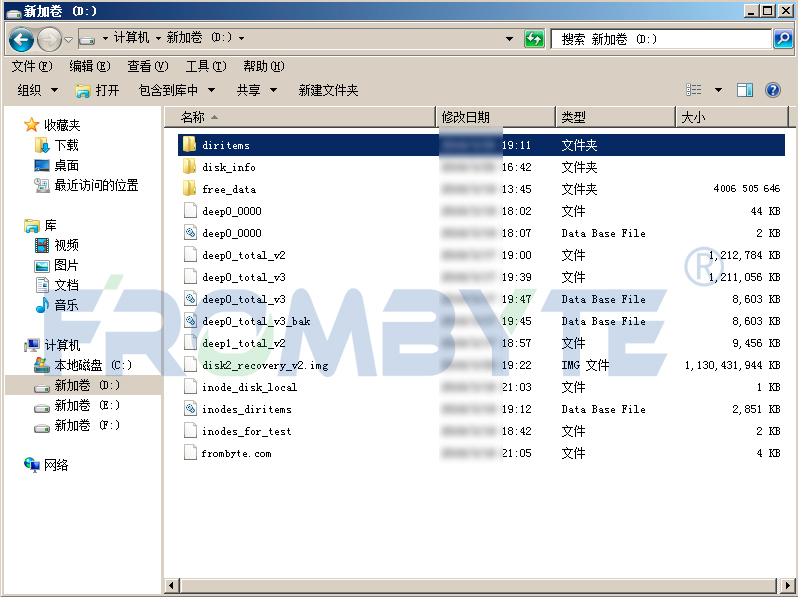The height and width of the screenshot is (597, 799).
Task: Open the address bar history dropdown
Action: click(x=509, y=39)
